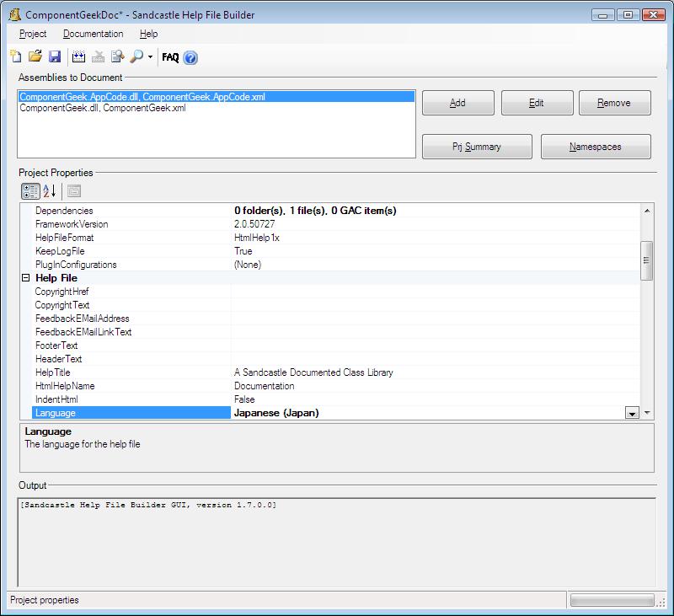Click the PlugInConfigurations value (None)
674x616 pixels.
pyautogui.click(x=248, y=265)
